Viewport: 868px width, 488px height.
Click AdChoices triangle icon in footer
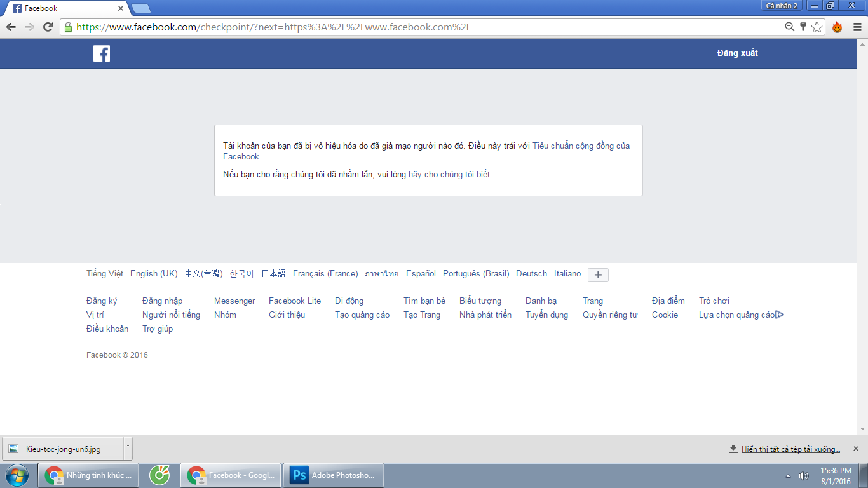tap(780, 315)
